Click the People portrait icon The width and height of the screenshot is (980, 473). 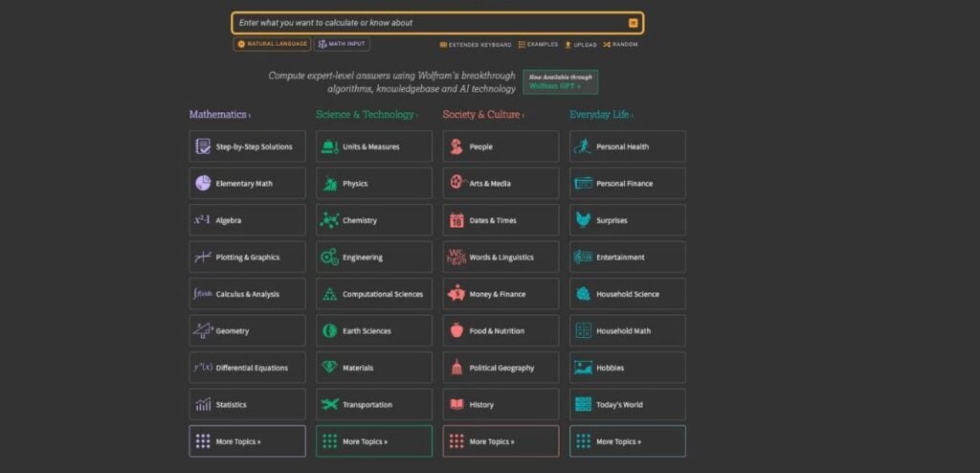tap(457, 146)
